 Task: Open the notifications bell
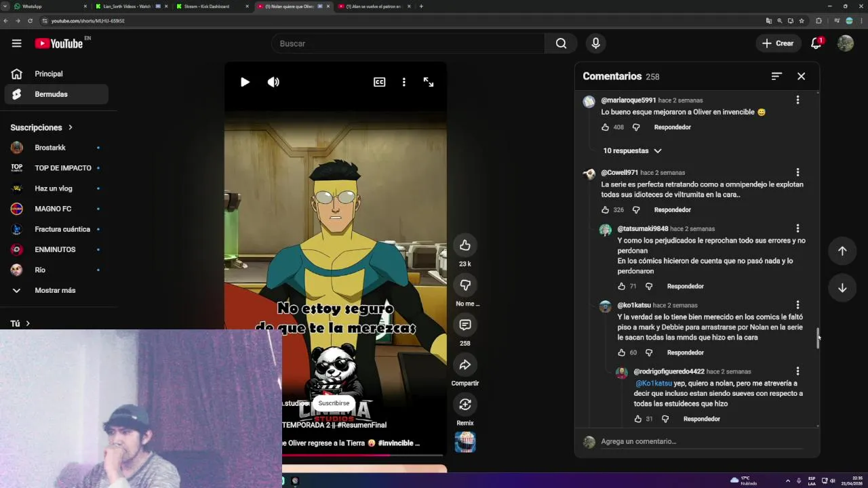click(x=816, y=43)
